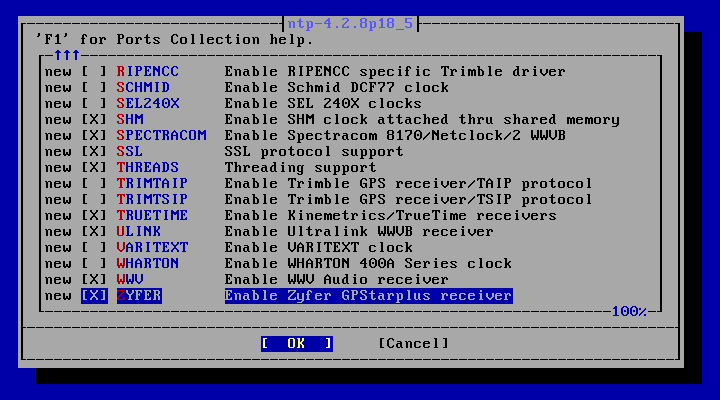Click 'Enable WHARTON 400A Series clock' description
720x400 pixels.
[x=368, y=264]
